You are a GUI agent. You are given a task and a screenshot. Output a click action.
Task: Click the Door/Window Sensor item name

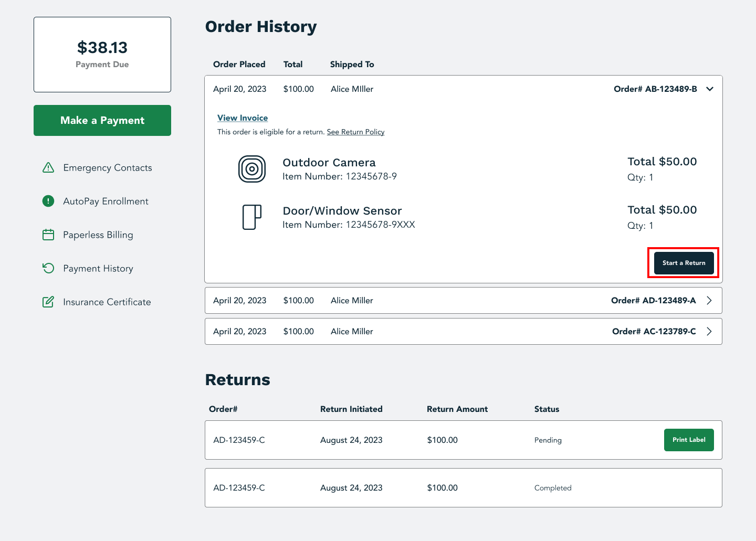click(x=342, y=211)
